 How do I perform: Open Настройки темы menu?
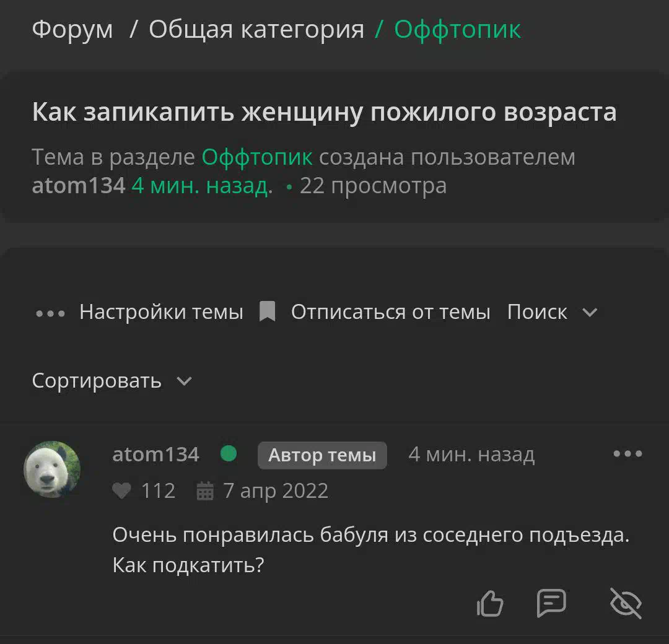click(x=161, y=311)
